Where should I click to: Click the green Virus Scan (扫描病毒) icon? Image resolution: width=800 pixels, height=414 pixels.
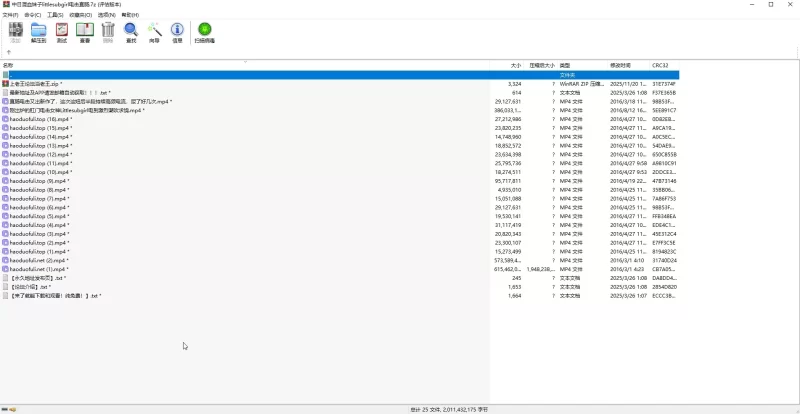pos(204,32)
